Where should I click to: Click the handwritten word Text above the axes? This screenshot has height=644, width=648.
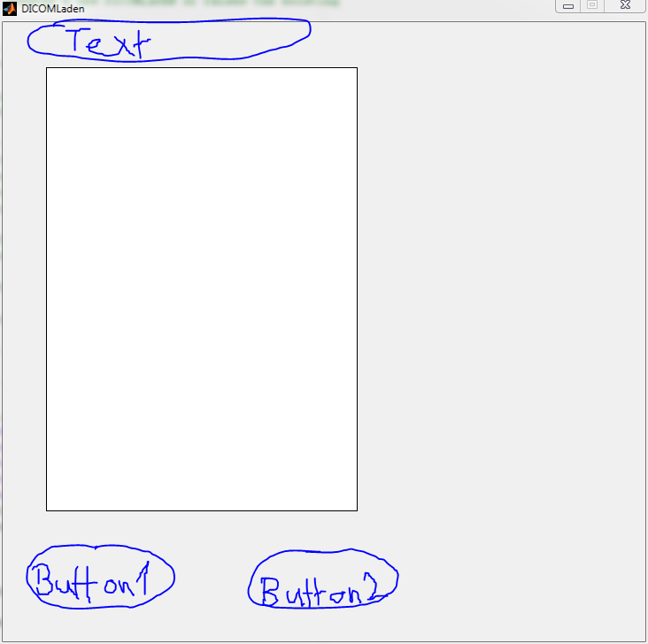coord(108,42)
